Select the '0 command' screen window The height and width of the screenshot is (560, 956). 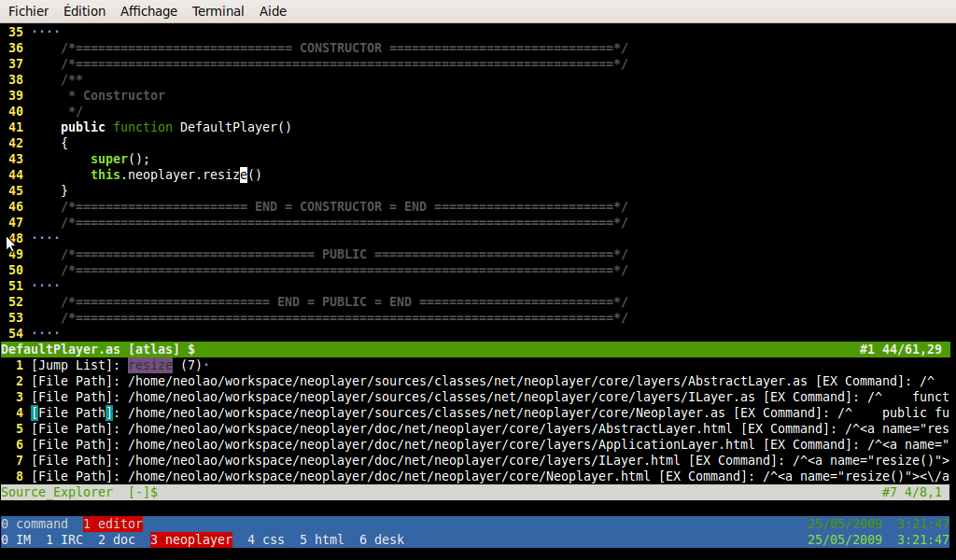tap(35, 524)
